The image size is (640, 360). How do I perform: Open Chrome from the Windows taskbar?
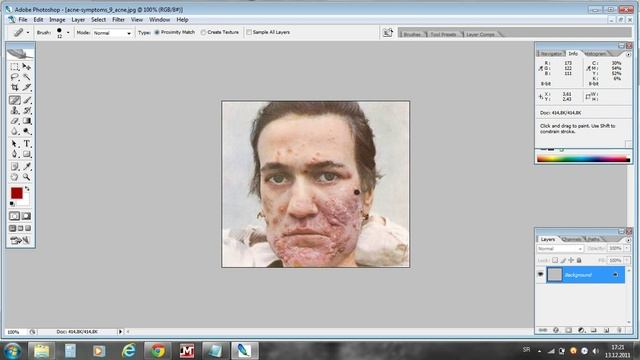pyautogui.click(x=158, y=351)
